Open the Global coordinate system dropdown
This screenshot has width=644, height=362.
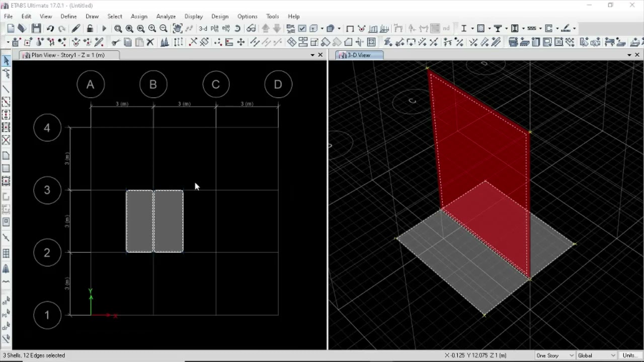pyautogui.click(x=596, y=355)
